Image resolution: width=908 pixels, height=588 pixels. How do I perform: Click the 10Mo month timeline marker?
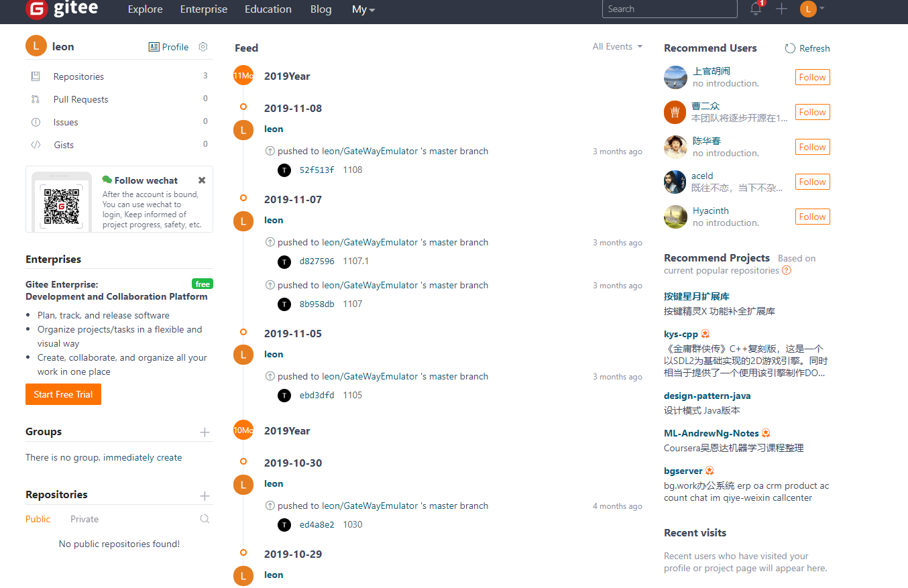click(243, 430)
